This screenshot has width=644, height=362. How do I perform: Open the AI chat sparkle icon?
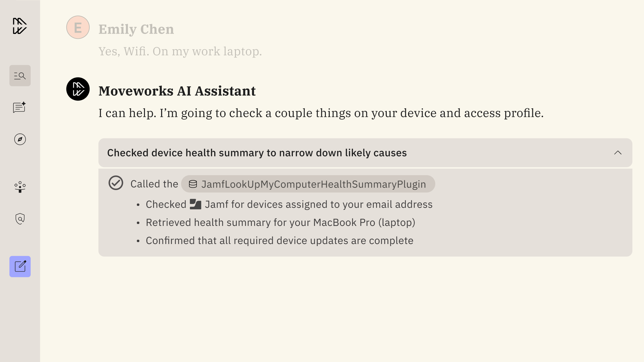pos(20,107)
